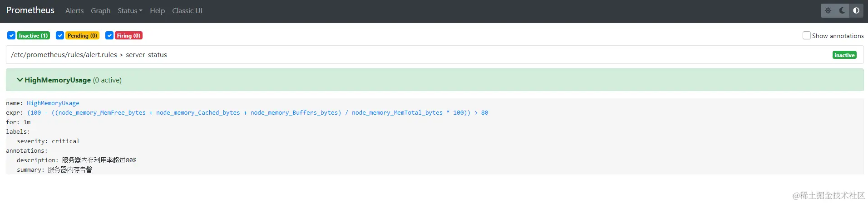Uncheck the Firing (0) filter checkbox

tap(109, 35)
